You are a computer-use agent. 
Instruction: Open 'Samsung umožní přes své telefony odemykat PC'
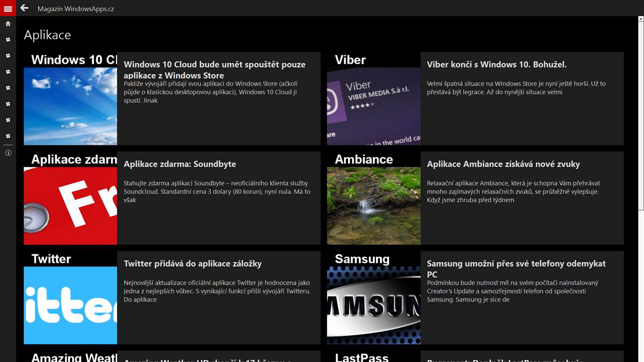point(516,269)
